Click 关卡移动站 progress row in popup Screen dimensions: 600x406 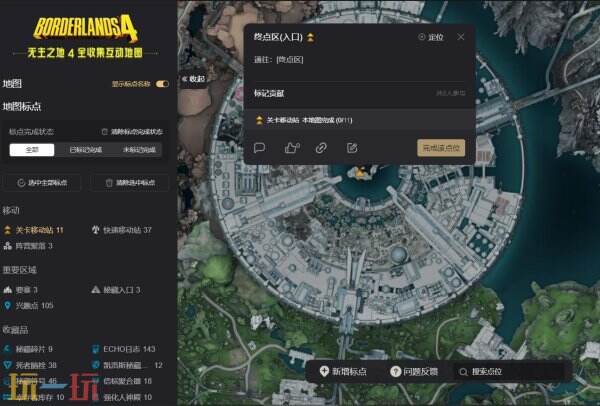point(360,120)
